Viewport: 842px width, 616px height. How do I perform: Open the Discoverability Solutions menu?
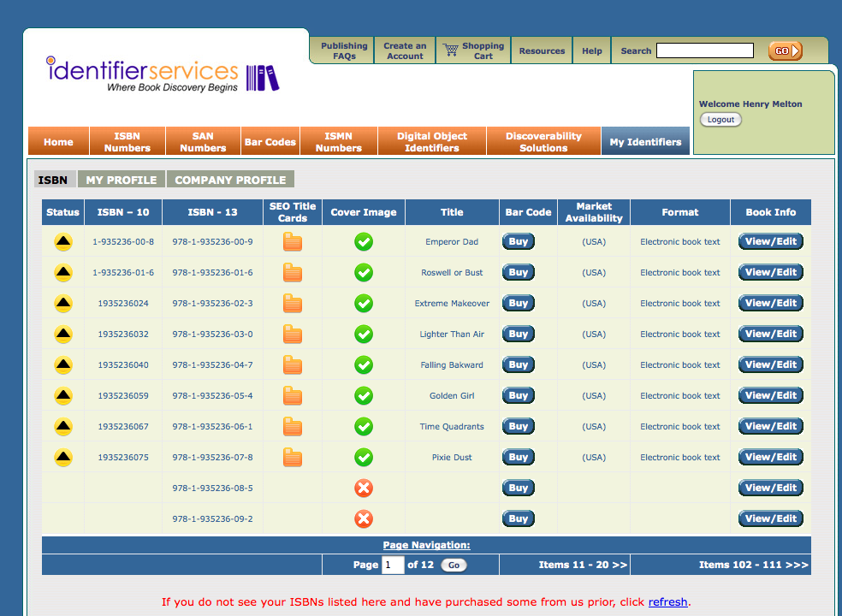[543, 142]
